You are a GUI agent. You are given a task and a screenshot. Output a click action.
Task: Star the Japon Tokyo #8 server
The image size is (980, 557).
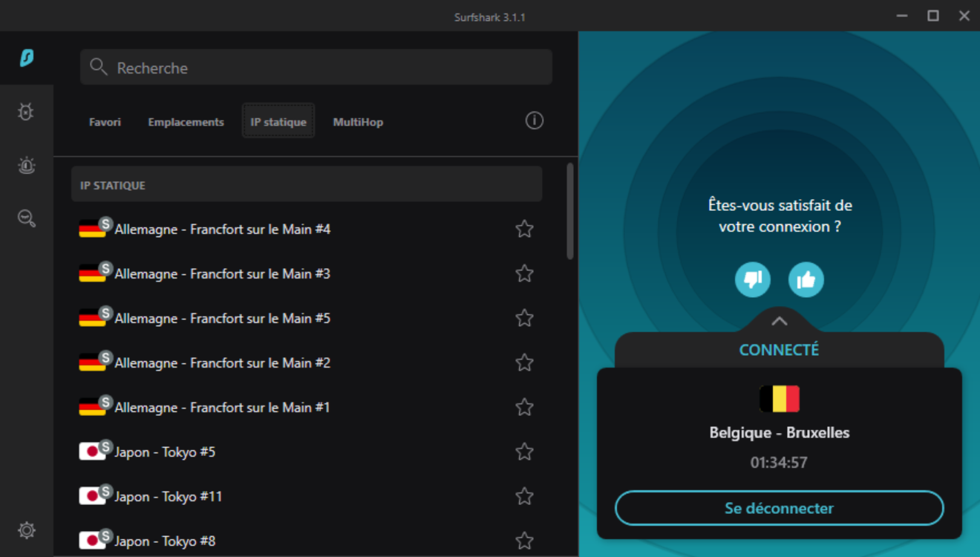coord(525,541)
